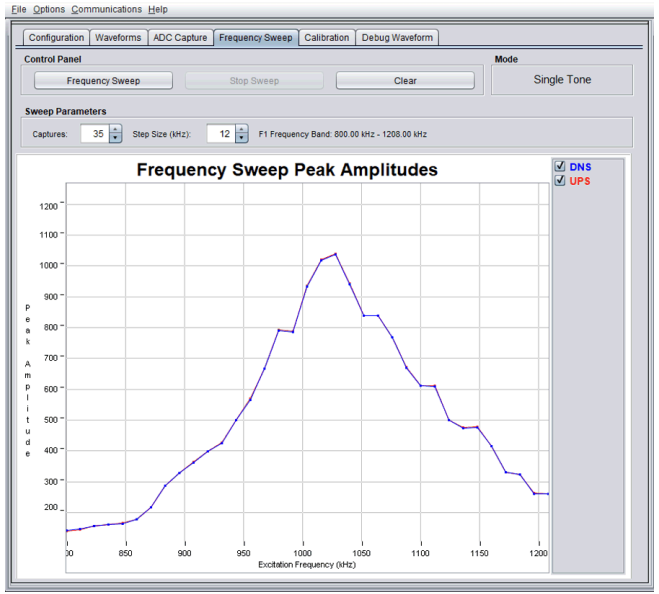The width and height of the screenshot is (659, 594).
Task: Switch to the Waveforms tab
Action: (x=118, y=38)
